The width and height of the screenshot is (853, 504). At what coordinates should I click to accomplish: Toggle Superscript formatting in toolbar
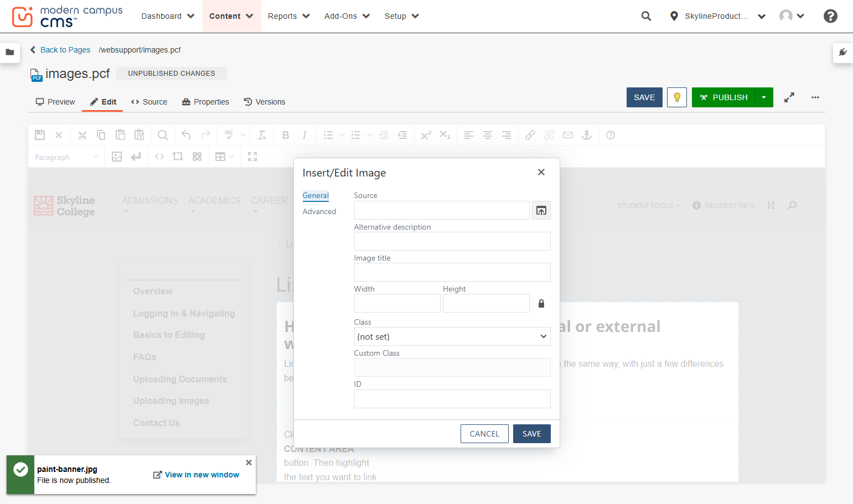426,135
